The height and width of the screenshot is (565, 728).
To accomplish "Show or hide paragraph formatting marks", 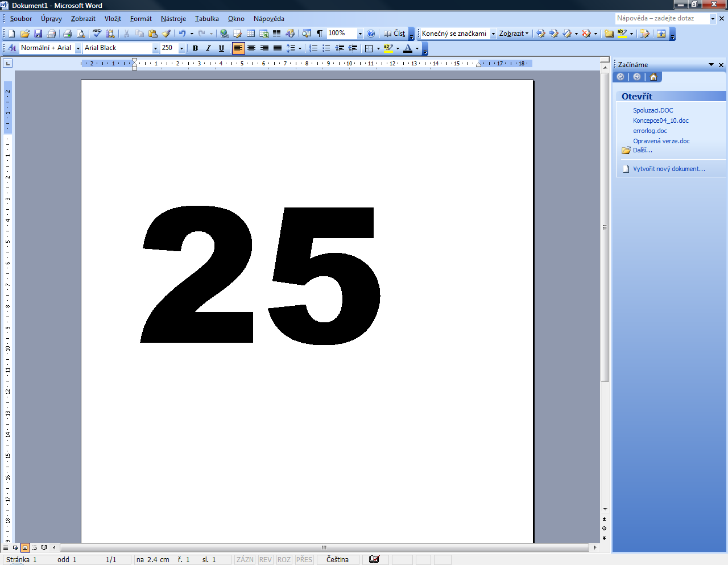I will tap(320, 34).
